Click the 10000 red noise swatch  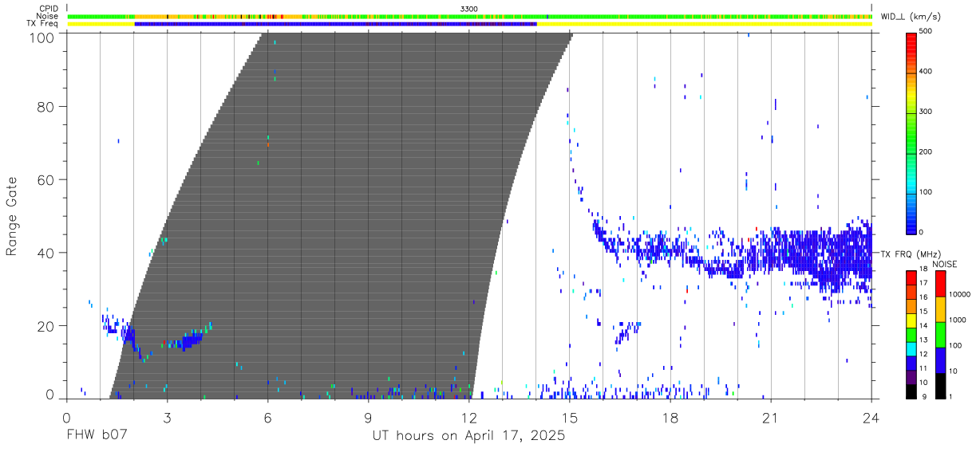coord(941,284)
